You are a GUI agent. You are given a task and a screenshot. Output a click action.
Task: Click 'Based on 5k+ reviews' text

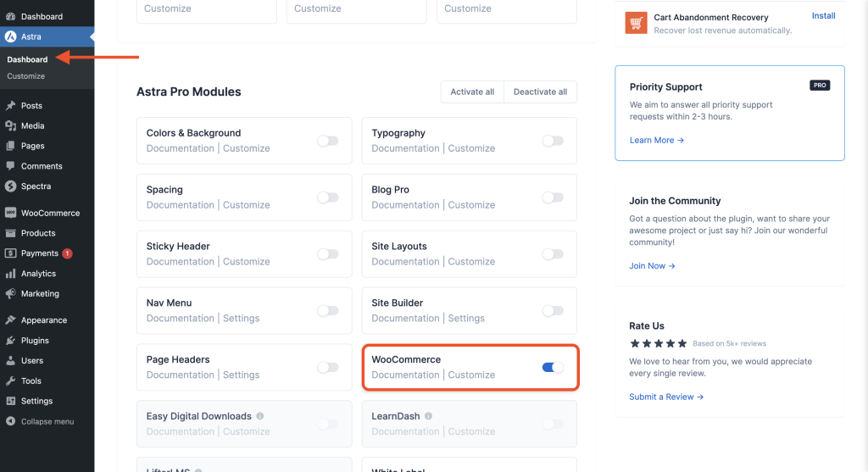730,344
